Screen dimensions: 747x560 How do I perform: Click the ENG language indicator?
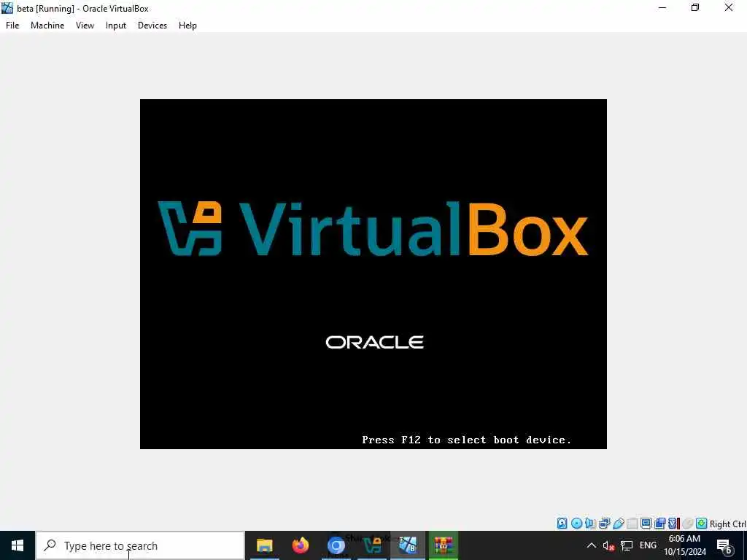pyautogui.click(x=648, y=545)
